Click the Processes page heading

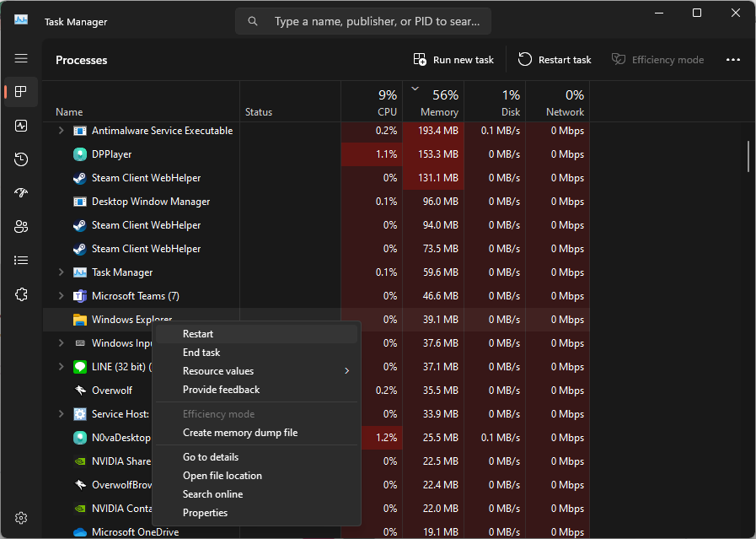[x=82, y=61]
